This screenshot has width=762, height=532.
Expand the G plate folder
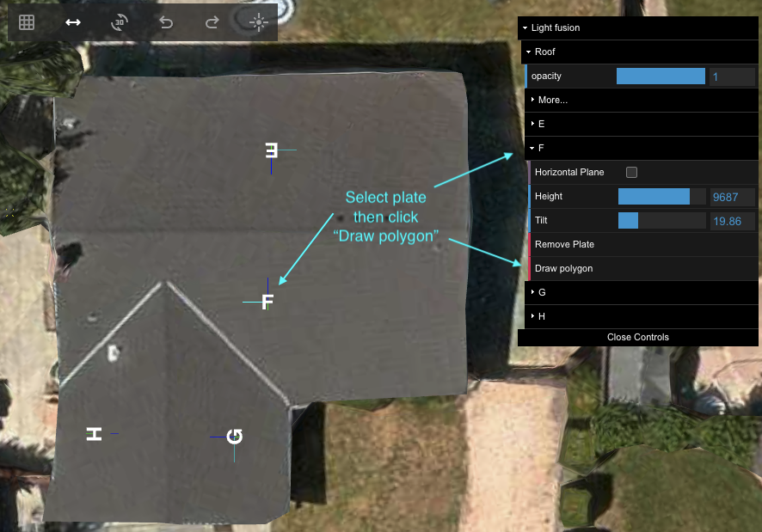[x=542, y=293]
